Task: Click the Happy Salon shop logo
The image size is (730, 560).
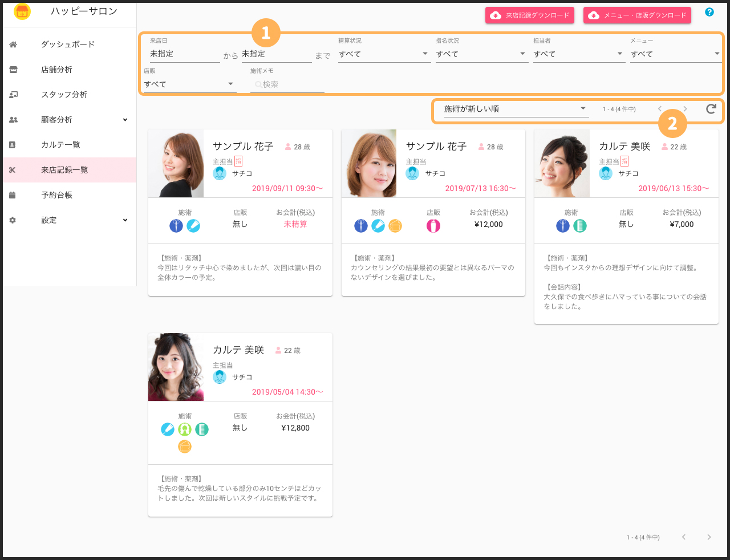Action: coord(22,11)
